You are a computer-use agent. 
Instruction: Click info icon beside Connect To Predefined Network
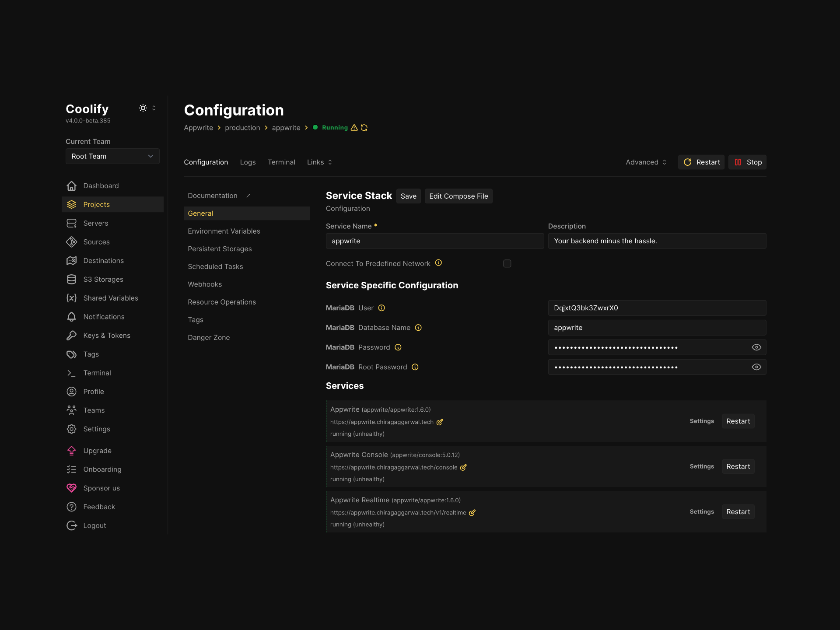click(x=438, y=263)
